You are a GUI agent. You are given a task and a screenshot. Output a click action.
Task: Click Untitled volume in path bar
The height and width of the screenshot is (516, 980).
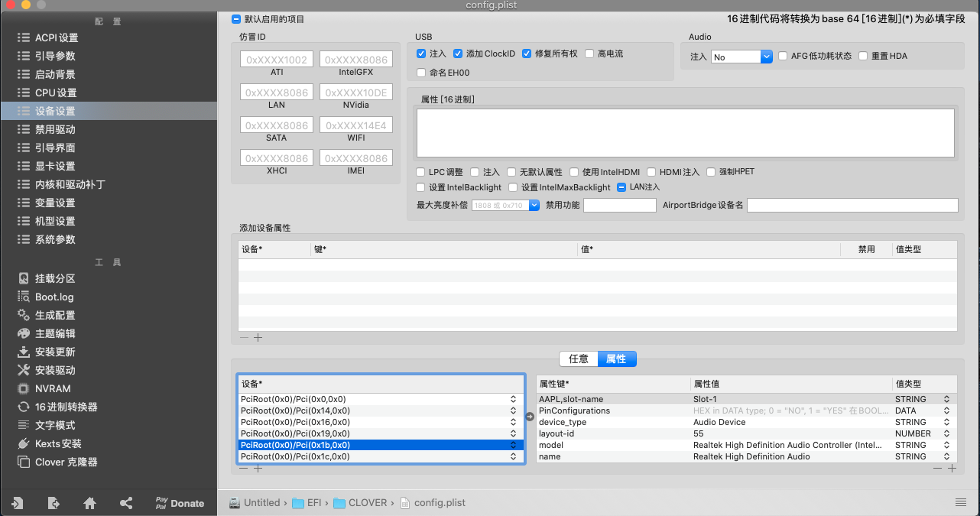255,503
